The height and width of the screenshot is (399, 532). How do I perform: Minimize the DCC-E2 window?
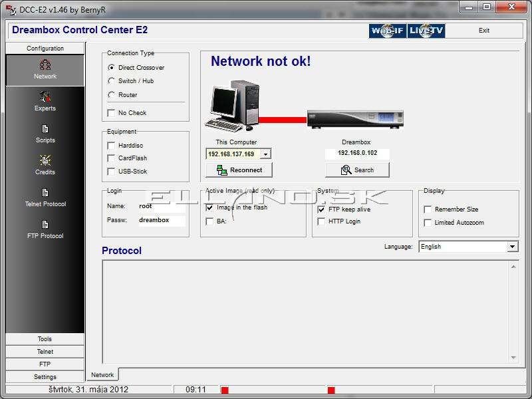tap(469, 7)
